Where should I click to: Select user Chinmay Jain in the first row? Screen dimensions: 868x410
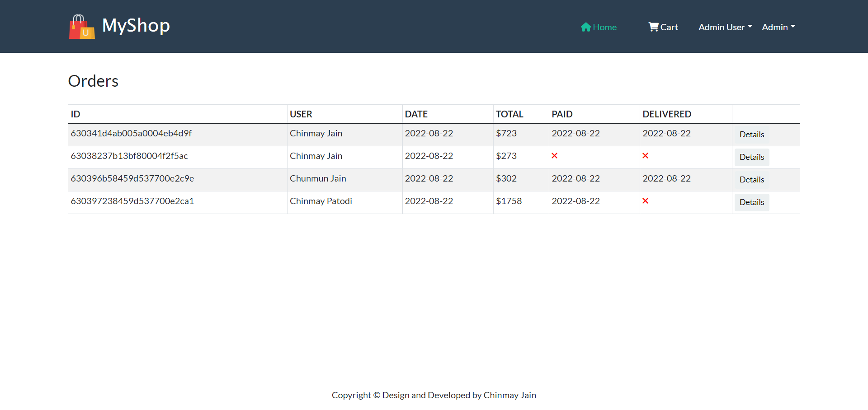pos(316,133)
